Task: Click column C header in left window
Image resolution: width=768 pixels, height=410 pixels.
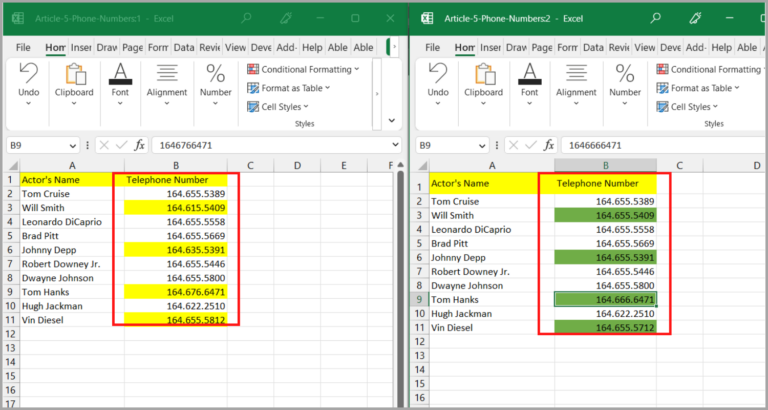Action: [249, 165]
